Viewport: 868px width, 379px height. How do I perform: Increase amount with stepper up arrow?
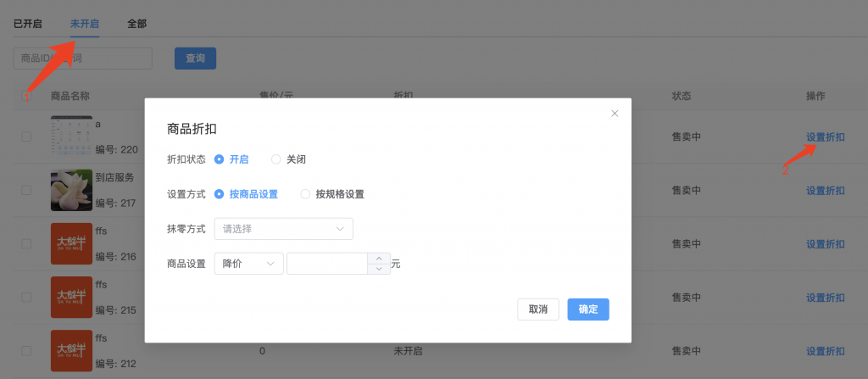pos(379,259)
